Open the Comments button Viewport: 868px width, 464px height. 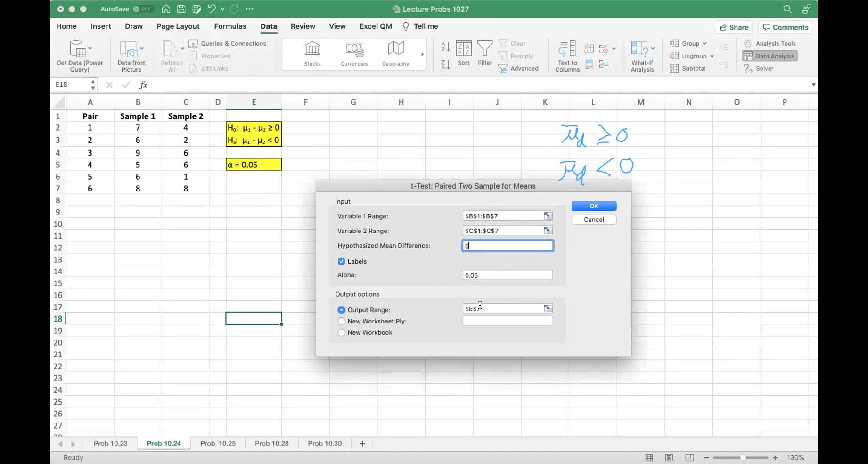coord(786,27)
